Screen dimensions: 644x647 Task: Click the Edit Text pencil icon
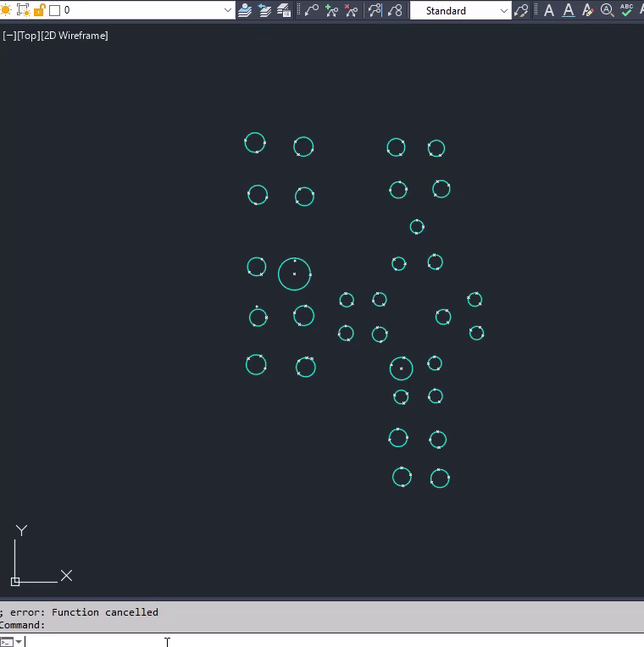(x=587, y=10)
